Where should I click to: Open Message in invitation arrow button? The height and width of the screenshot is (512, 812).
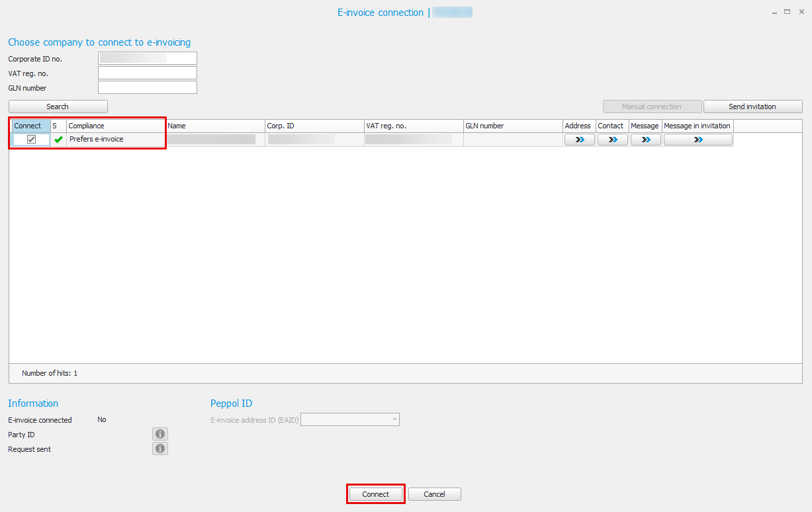pos(698,140)
